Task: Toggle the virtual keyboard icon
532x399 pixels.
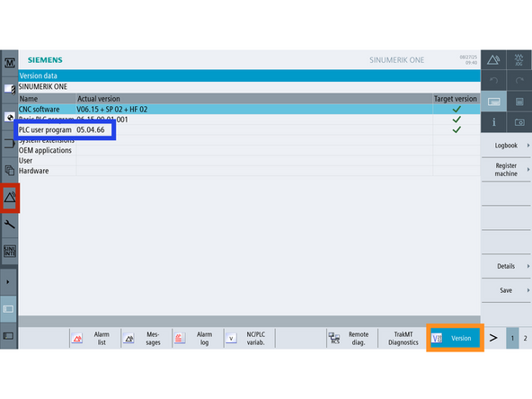Action: click(x=493, y=102)
